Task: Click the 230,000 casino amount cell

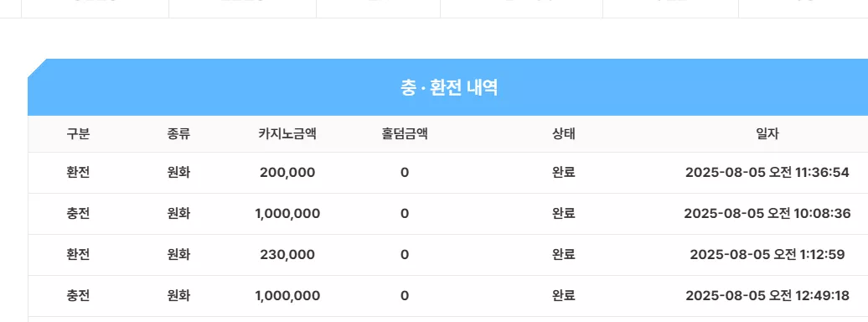Action: click(x=287, y=254)
